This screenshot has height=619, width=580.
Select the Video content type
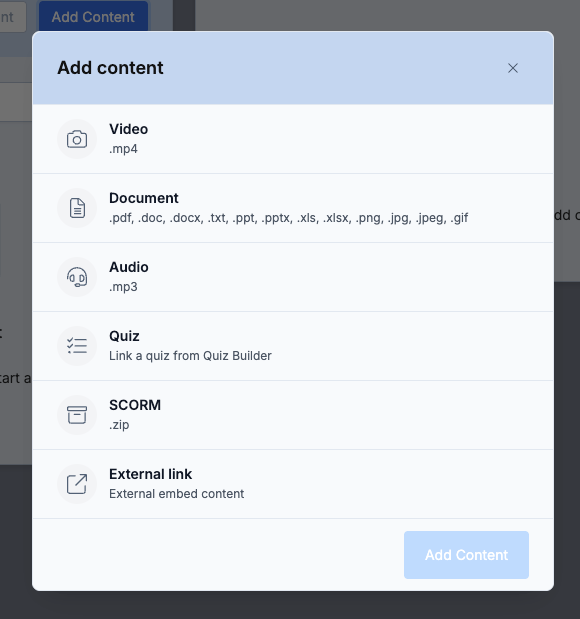[x=293, y=139]
